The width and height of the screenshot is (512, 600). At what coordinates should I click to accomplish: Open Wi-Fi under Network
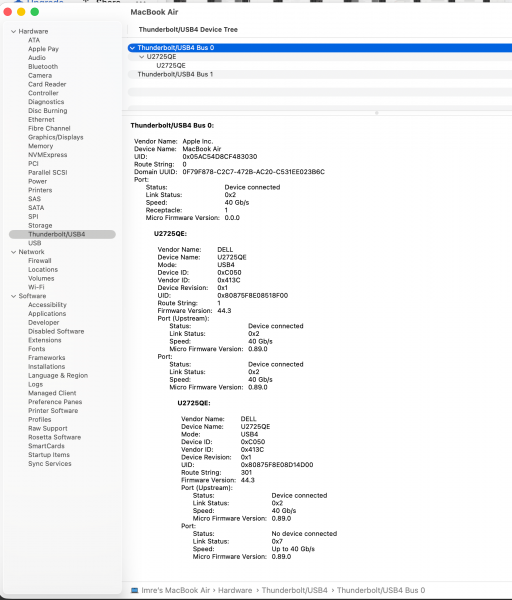(36, 287)
